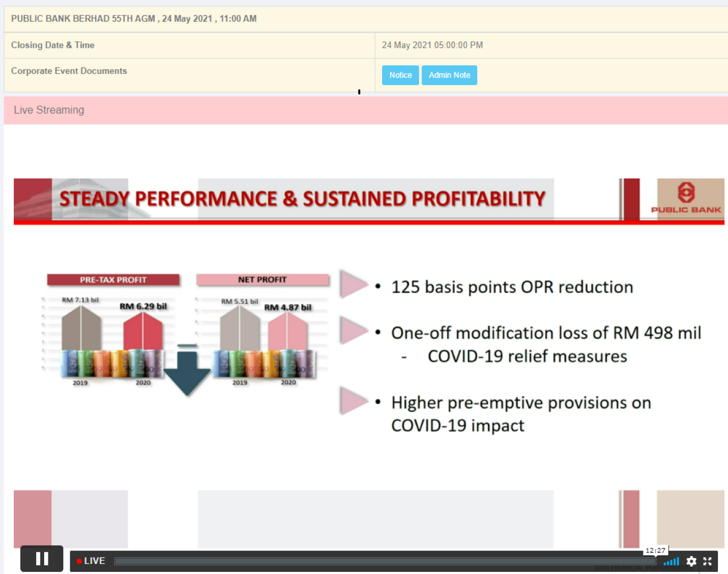Click the LIVE indicator in player
Image resolution: width=728 pixels, height=574 pixels.
(91, 561)
